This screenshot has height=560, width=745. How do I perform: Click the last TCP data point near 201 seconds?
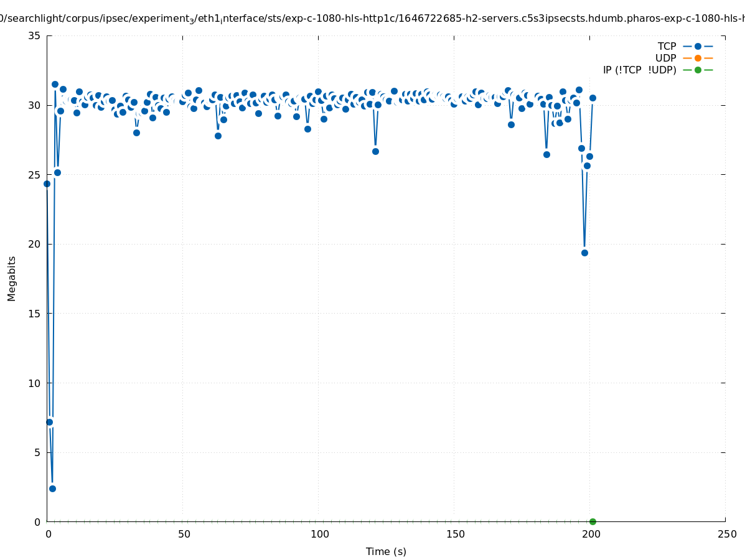(x=593, y=98)
